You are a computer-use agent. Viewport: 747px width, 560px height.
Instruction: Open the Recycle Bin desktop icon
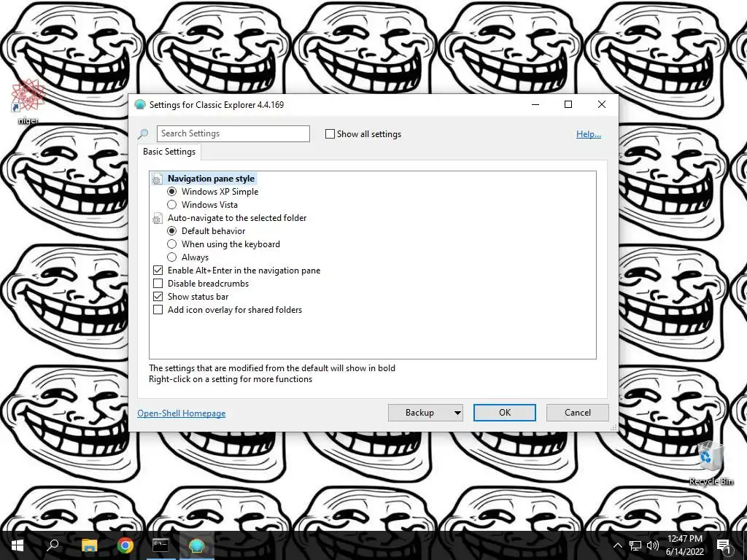711,458
